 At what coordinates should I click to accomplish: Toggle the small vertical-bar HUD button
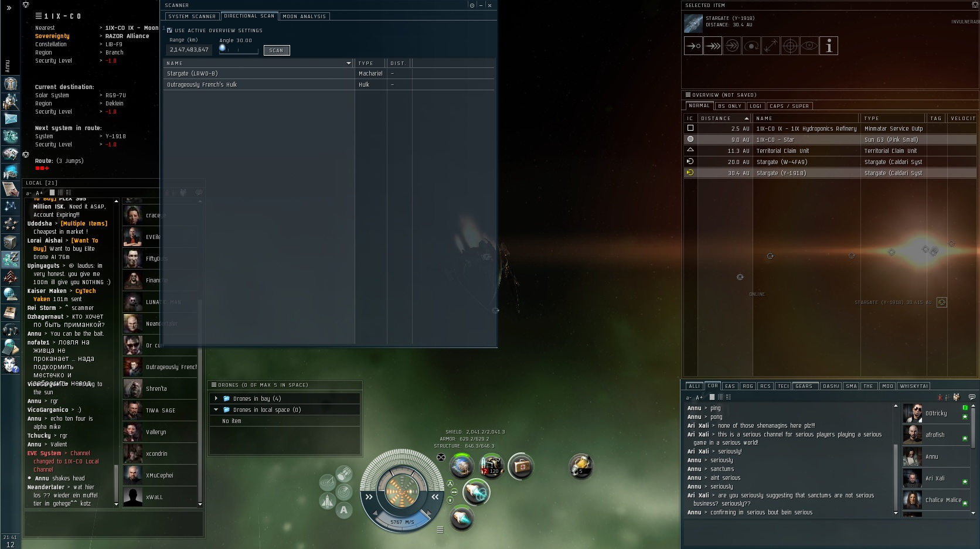450,500
